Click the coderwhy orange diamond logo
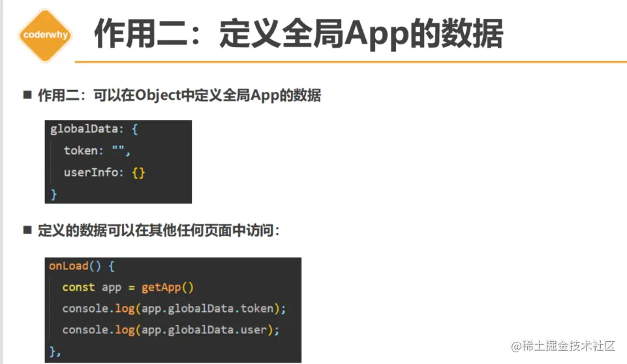This screenshot has width=627, height=364. click(x=45, y=36)
